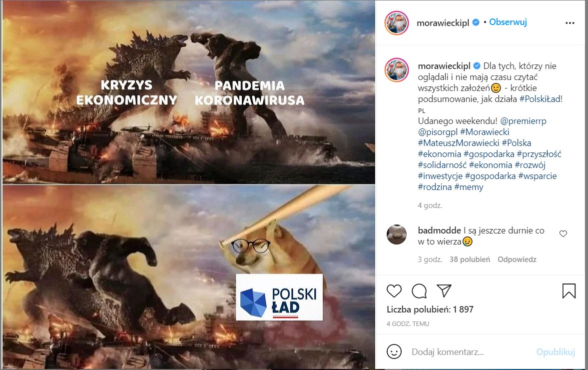This screenshot has height=370, width=588.
Task: Share the post via paper plane icon
Action: pos(444,291)
